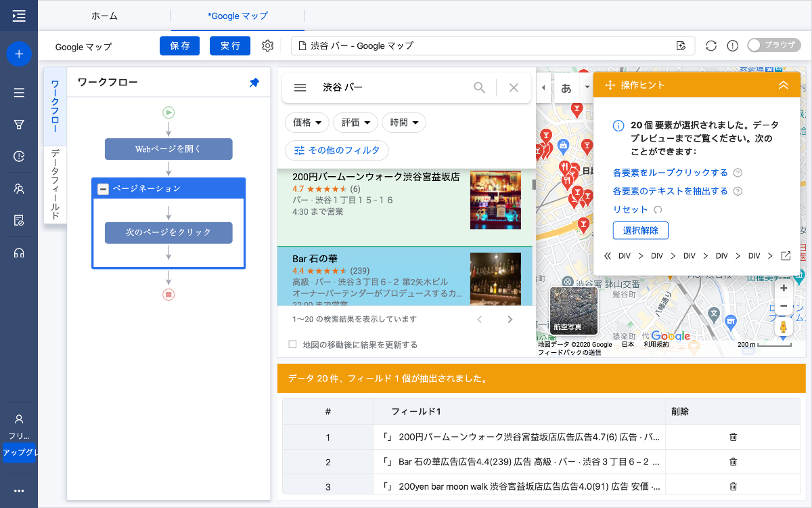This screenshot has width=812, height=508.
Task: Click the page URL title field
Action: (493, 46)
